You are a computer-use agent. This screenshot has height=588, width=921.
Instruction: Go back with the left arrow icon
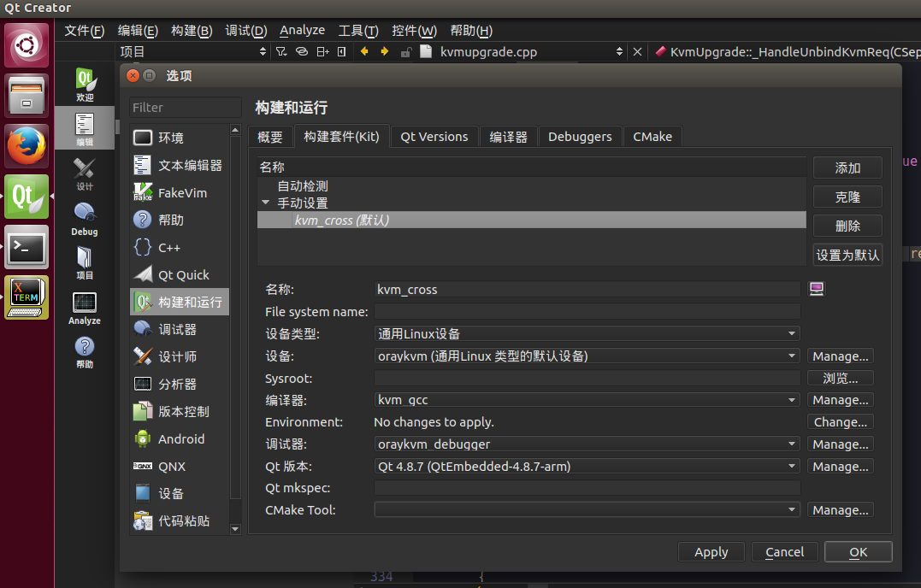pos(364,51)
